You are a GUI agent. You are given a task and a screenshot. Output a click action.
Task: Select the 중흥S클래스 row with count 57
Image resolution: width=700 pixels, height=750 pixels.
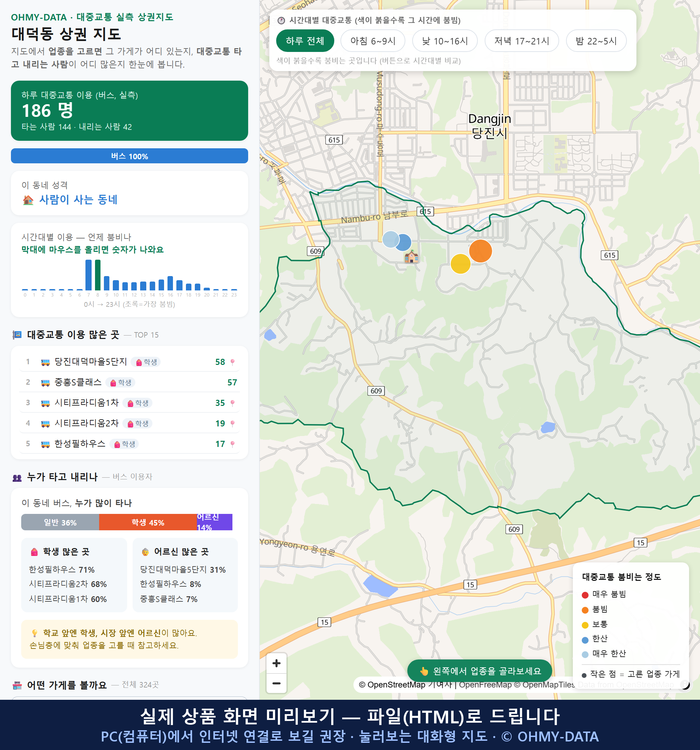(130, 383)
